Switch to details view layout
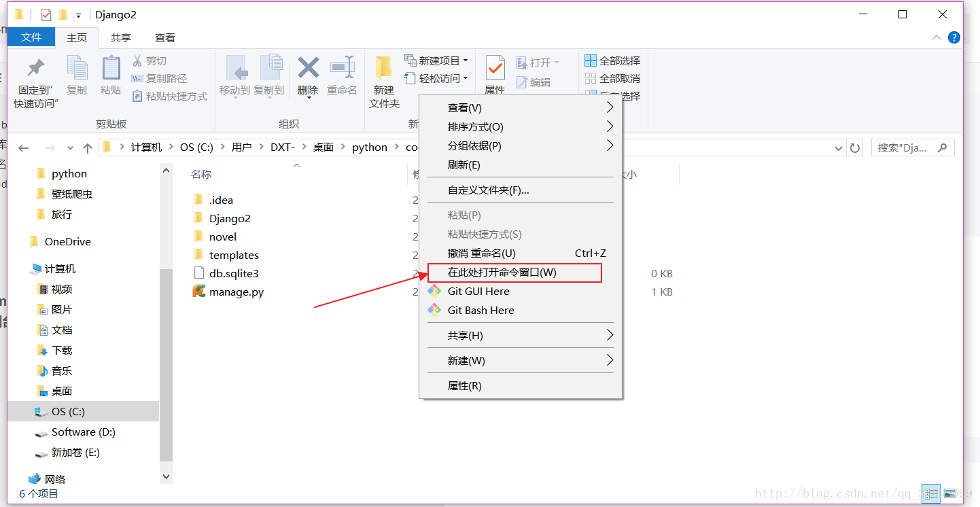Screen dimensions: 980x507 931,493
